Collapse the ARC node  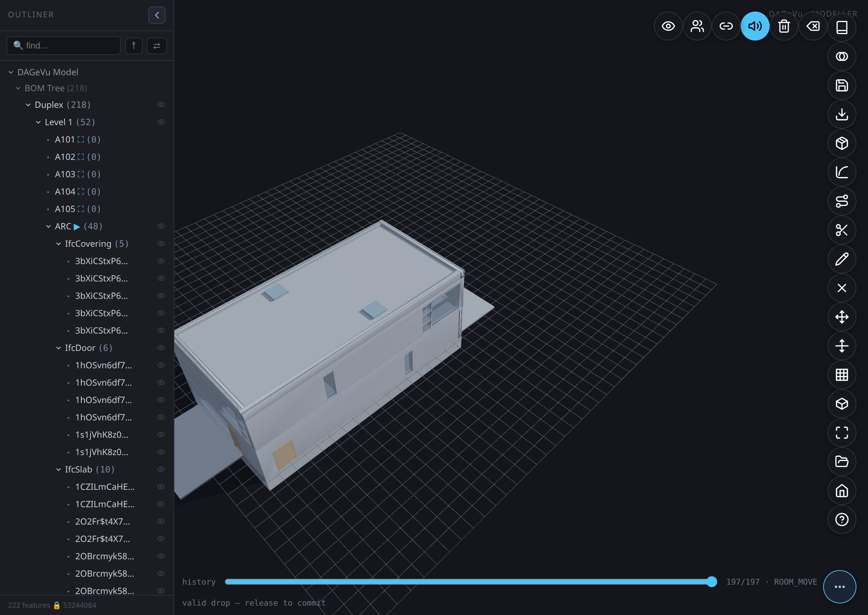[x=48, y=226]
